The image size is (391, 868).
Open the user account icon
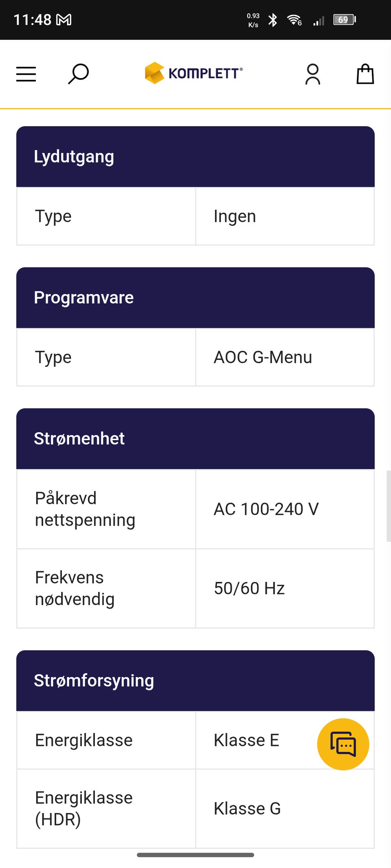pyautogui.click(x=312, y=74)
